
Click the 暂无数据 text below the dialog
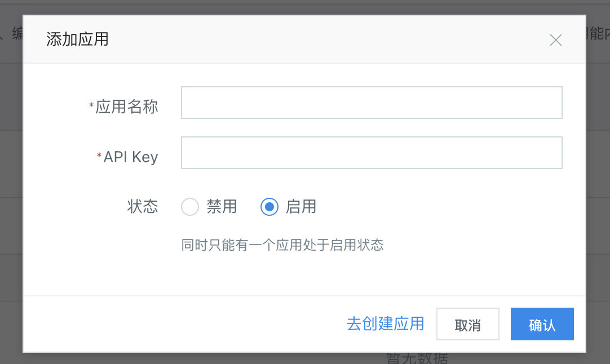coord(417,358)
